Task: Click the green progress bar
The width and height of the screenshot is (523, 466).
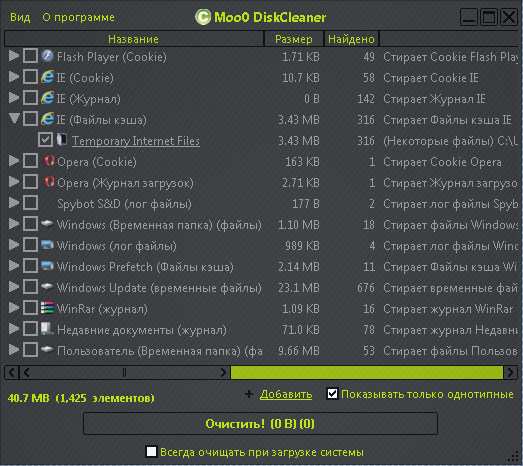Action: 367,372
